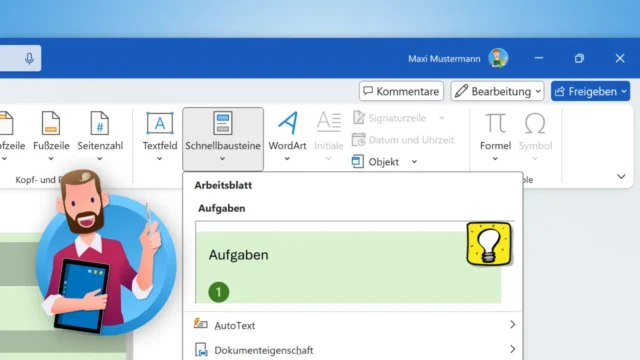Click the Signaturzeile icon

click(x=359, y=118)
